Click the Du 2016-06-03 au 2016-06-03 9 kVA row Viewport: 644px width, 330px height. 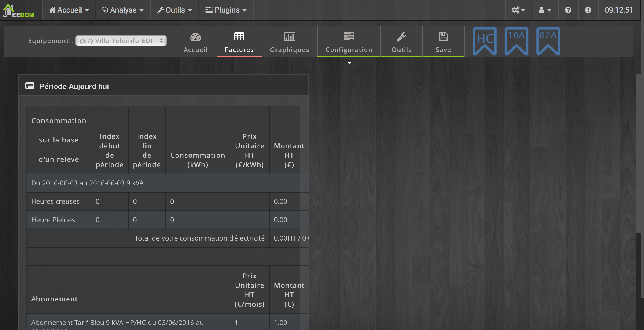coord(167,183)
